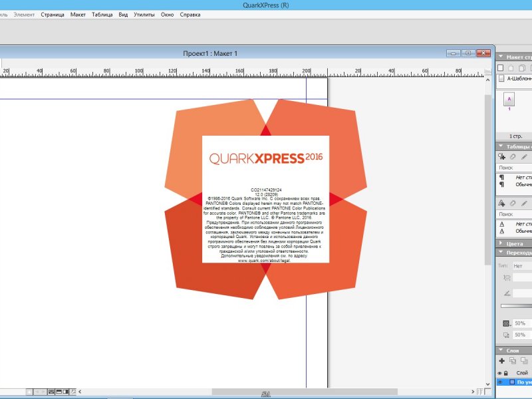Click the move items to layer icon
This screenshot has height=399, width=532.
click(512, 360)
